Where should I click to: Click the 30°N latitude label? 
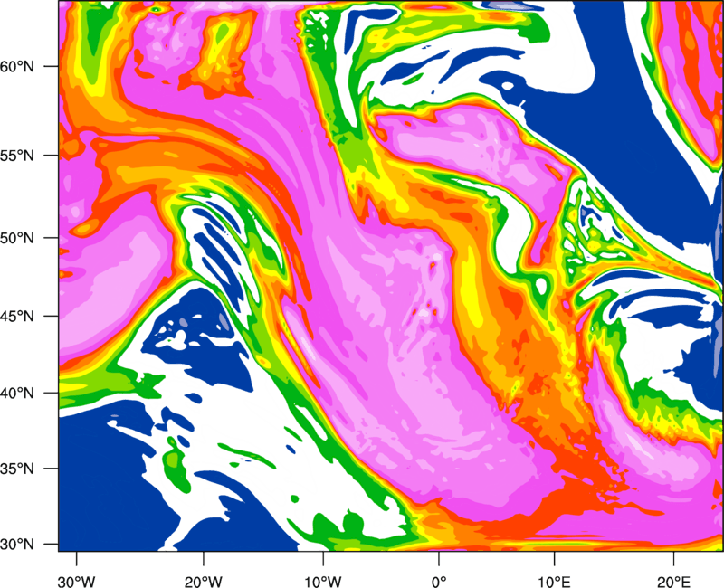[17, 545]
